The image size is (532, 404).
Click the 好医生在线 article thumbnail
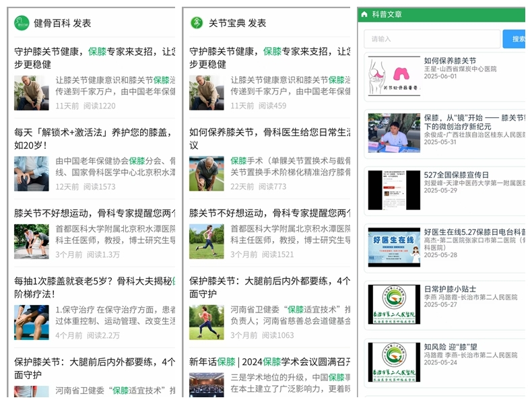click(x=394, y=247)
